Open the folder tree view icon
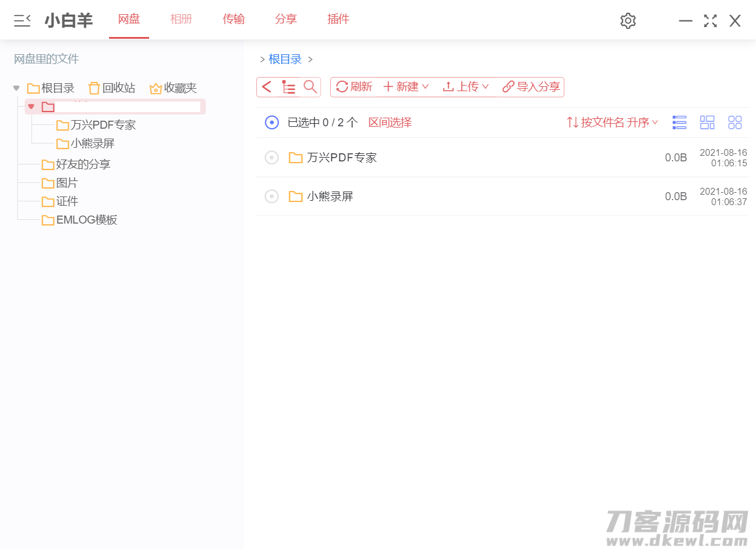Viewport: 756px width, 550px height. pos(288,87)
